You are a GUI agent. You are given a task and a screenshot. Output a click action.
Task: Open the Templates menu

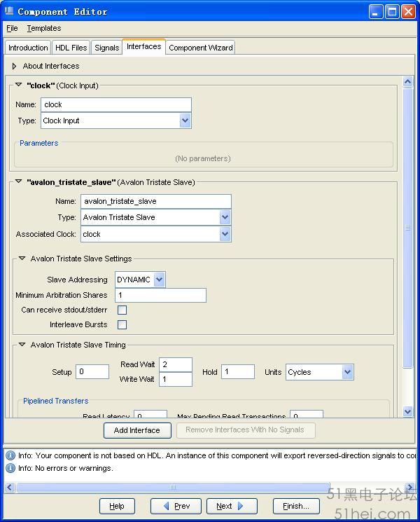[x=44, y=28]
